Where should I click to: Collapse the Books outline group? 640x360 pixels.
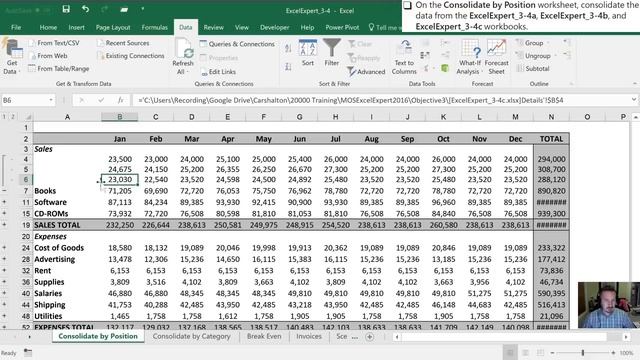4,191
